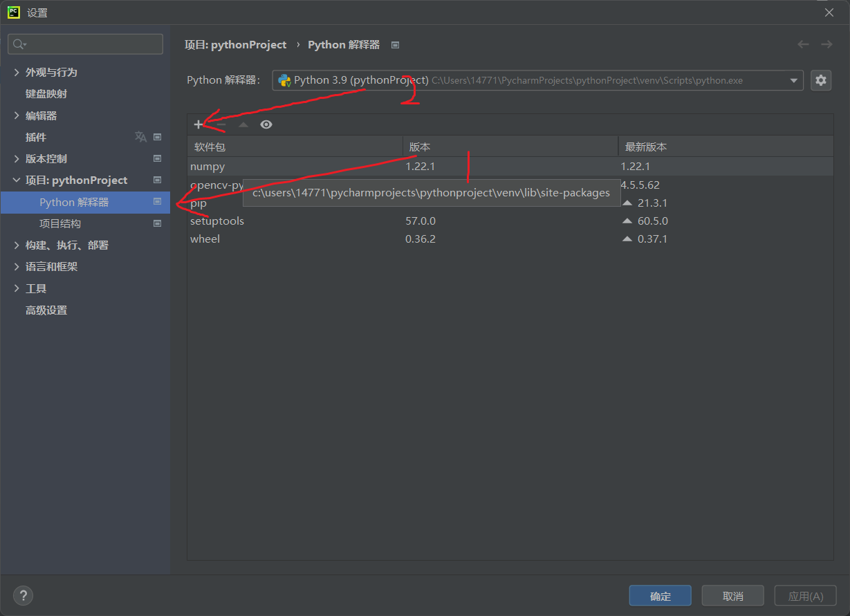Click the upgrade arrow beside 21.3.1
The image size is (850, 616).
[627, 203]
